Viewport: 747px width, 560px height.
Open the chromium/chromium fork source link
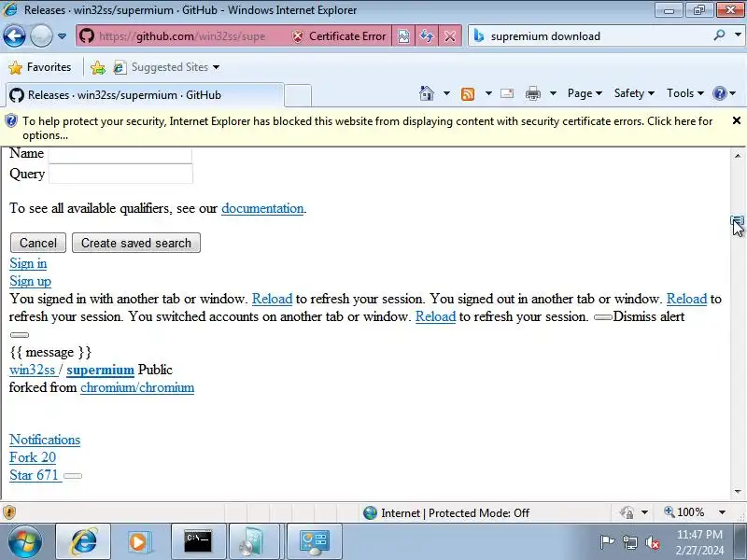click(137, 387)
